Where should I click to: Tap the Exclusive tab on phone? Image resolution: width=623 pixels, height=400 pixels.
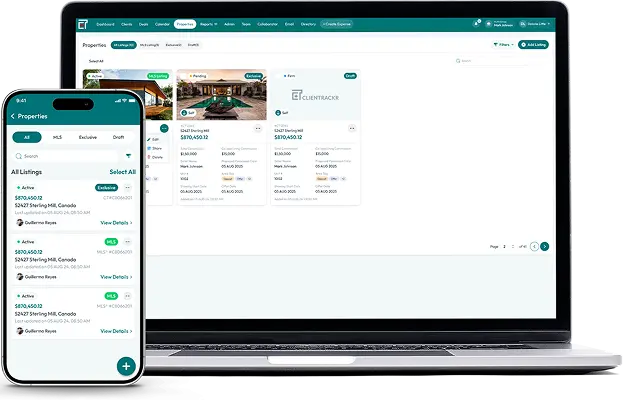[88, 137]
